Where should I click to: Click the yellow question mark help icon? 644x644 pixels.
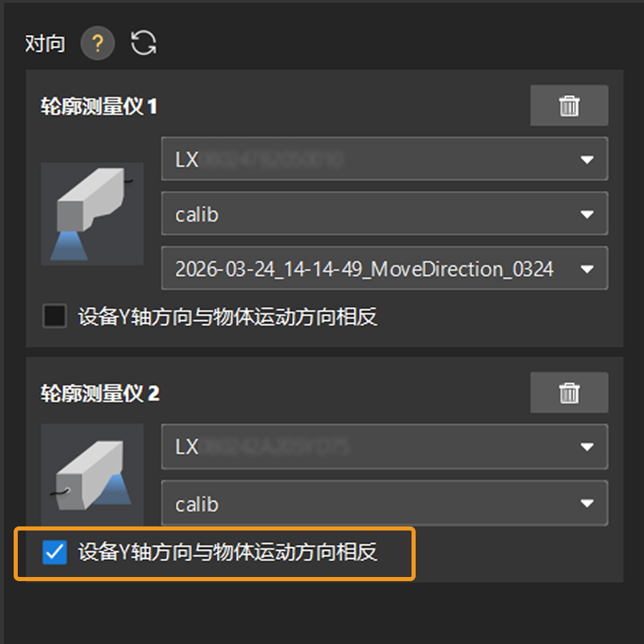click(97, 43)
